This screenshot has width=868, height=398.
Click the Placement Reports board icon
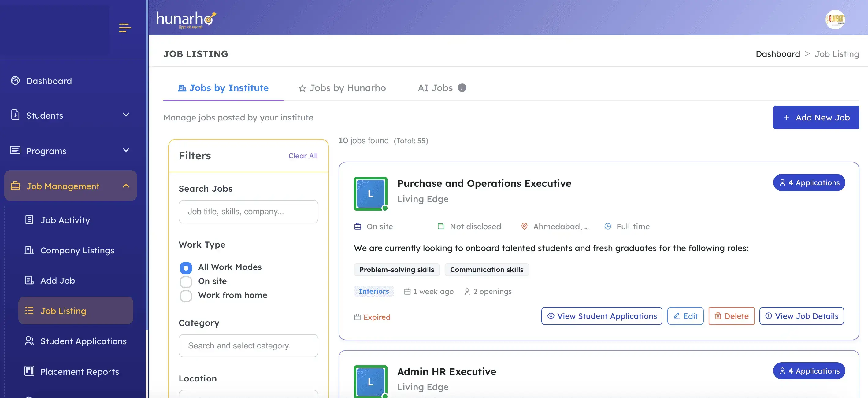point(29,371)
